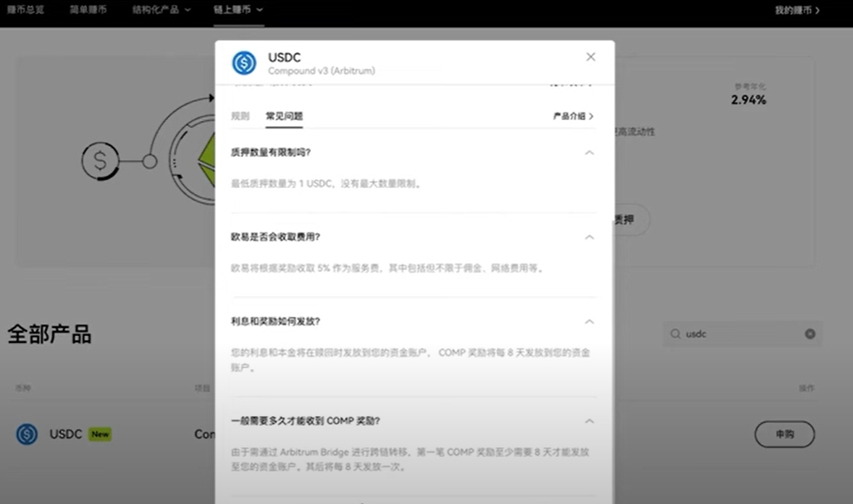Click the dollar coin icon in background diagram

coord(100,161)
